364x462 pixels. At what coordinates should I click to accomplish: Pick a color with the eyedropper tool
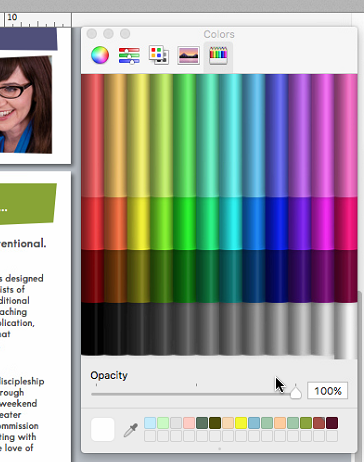point(130,430)
